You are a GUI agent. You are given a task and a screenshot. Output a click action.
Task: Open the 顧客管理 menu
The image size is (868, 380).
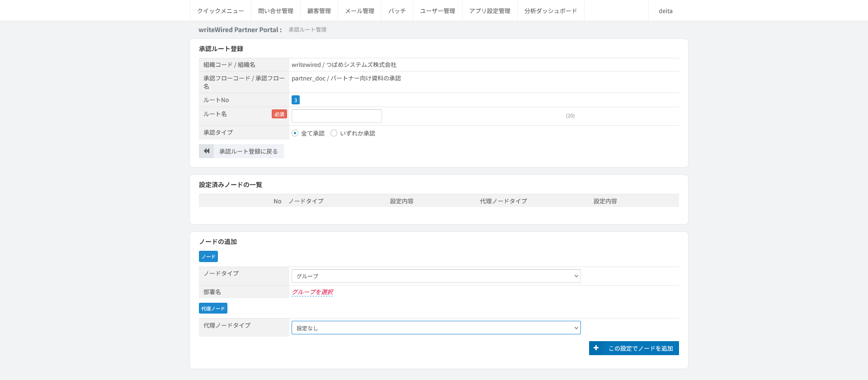pyautogui.click(x=319, y=11)
